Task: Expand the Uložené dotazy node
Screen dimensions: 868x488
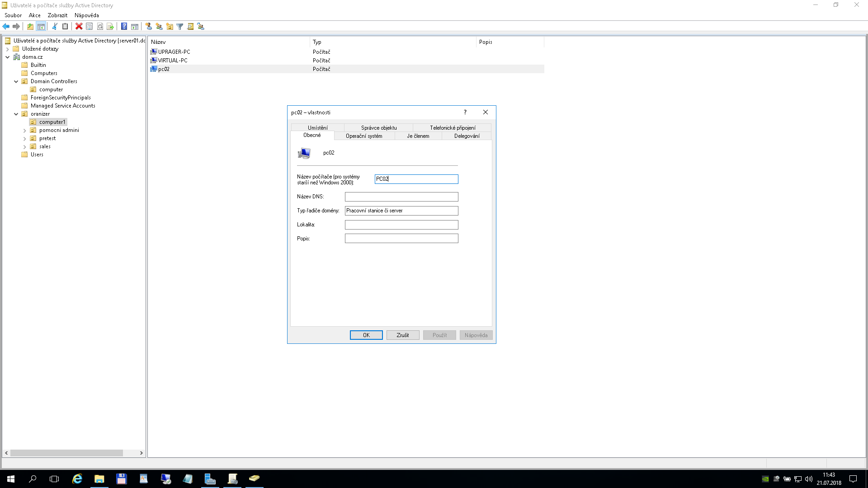Action: [8, 49]
